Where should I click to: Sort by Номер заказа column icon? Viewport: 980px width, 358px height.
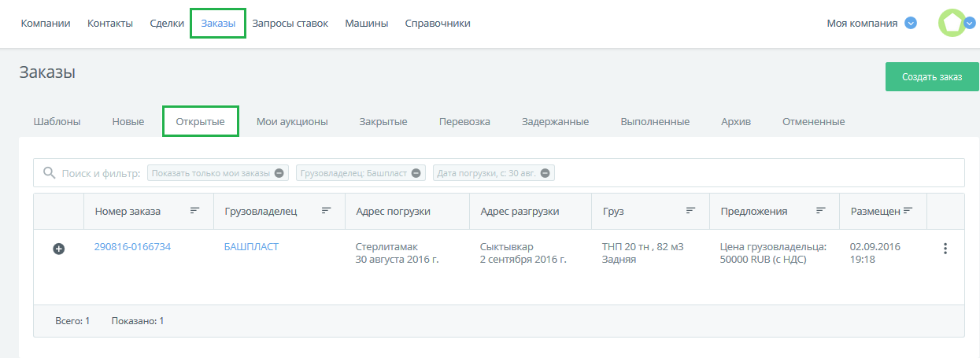click(x=195, y=211)
